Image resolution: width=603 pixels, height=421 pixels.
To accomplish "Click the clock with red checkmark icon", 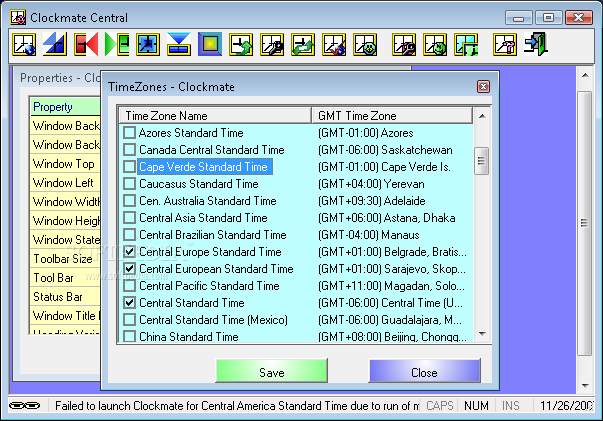I will [334, 45].
